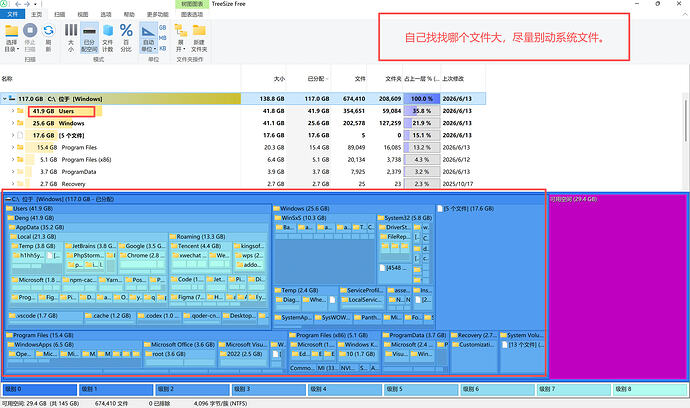This screenshot has width=690, height=408.
Task: Switch to the 扫描 ribbon tab
Action: 60,15
